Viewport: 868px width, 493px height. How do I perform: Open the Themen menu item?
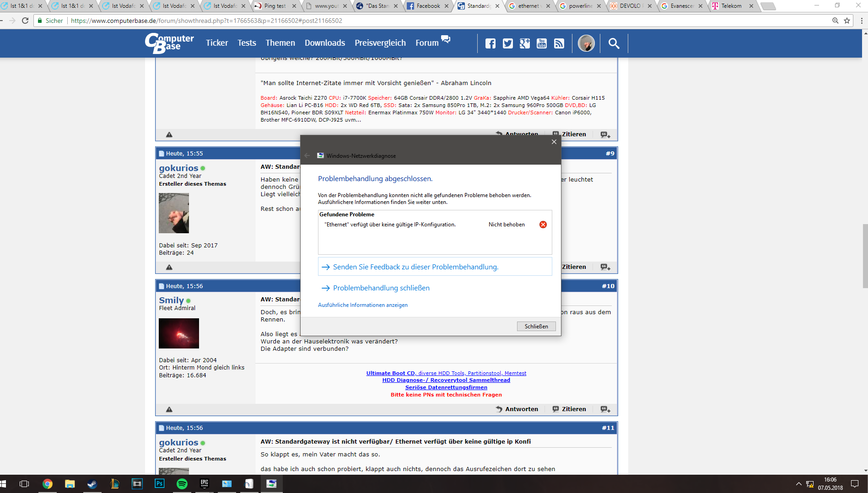click(x=280, y=43)
